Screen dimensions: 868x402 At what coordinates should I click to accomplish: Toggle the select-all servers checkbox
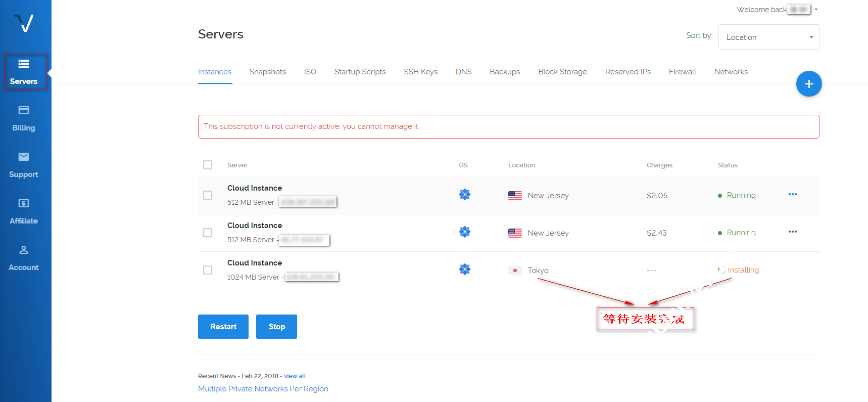click(208, 165)
